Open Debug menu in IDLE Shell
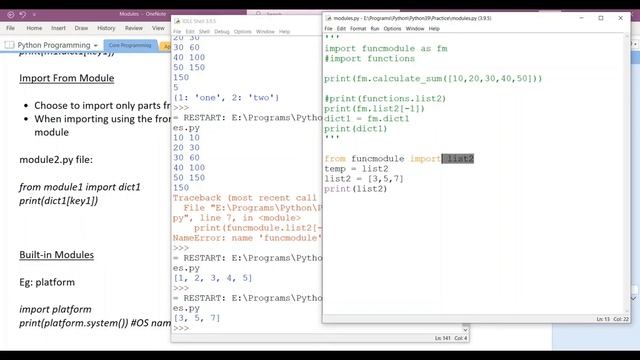640x360 pixels. point(222,31)
